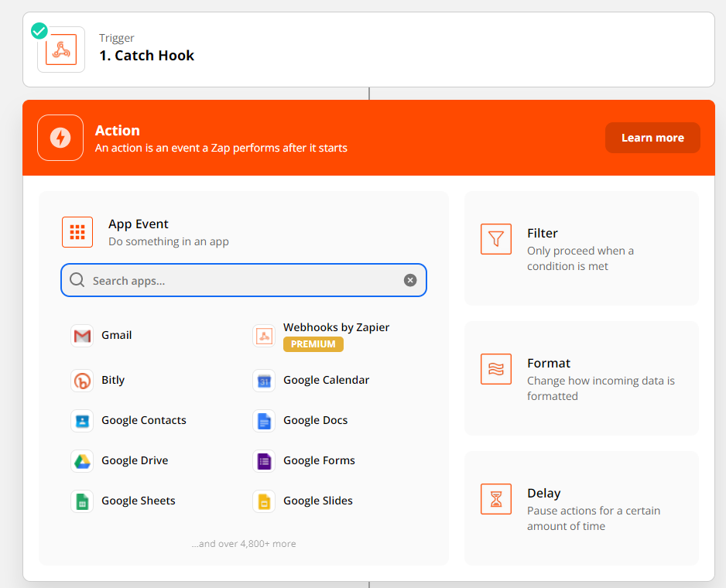Clear the app search field with the X
The height and width of the screenshot is (588, 726).
coord(409,280)
